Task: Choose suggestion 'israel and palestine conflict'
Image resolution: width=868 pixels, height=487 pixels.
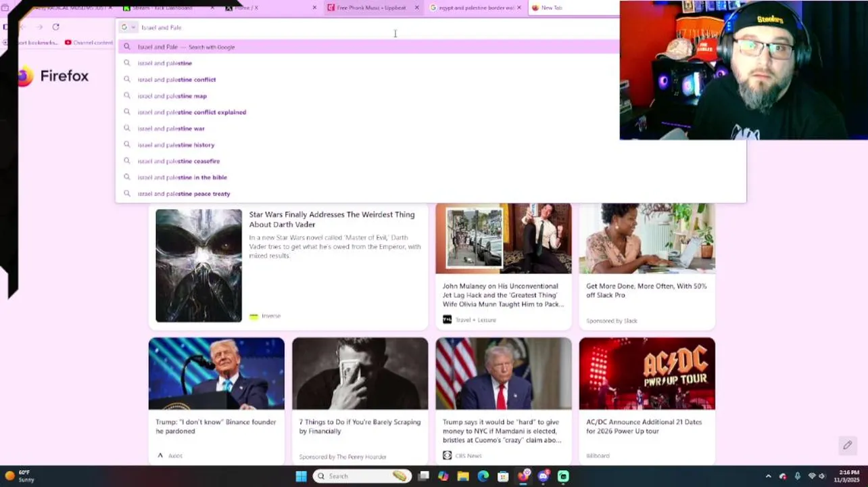Action: [x=176, y=79]
